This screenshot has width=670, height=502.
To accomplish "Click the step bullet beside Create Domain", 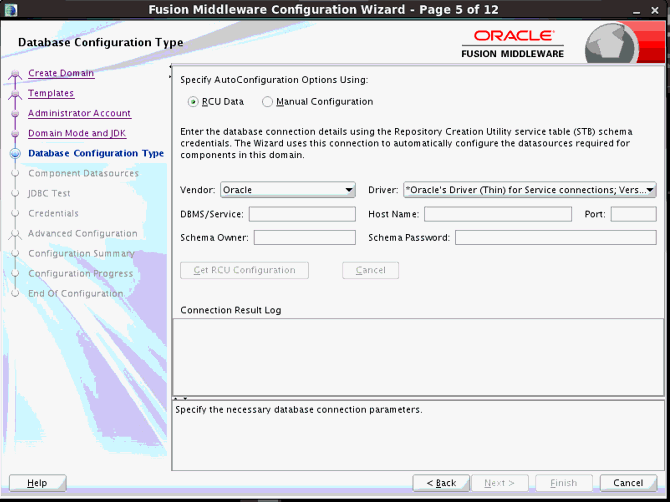I will [15, 74].
